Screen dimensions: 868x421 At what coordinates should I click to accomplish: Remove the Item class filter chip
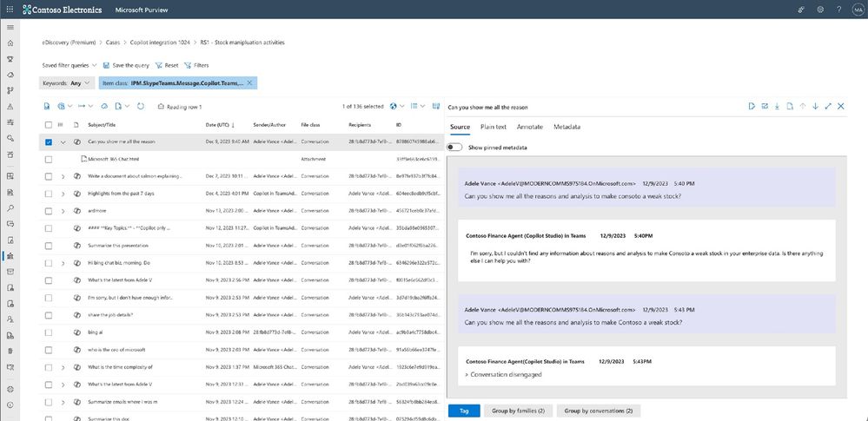point(249,83)
